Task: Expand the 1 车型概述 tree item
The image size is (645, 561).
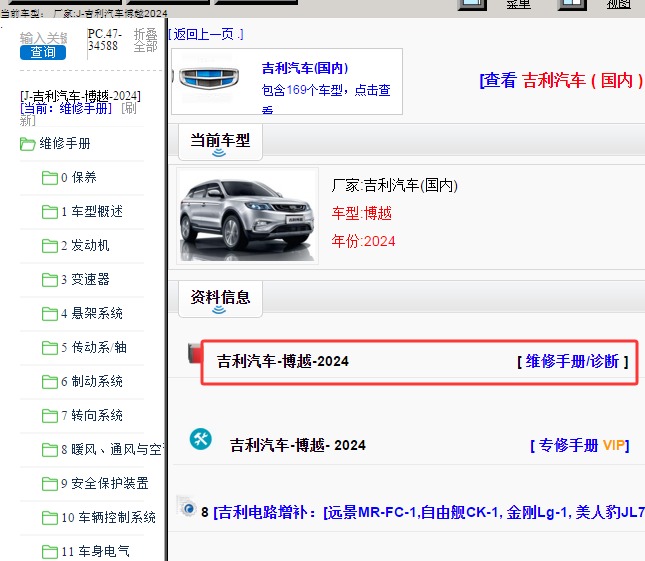Action: (92, 211)
